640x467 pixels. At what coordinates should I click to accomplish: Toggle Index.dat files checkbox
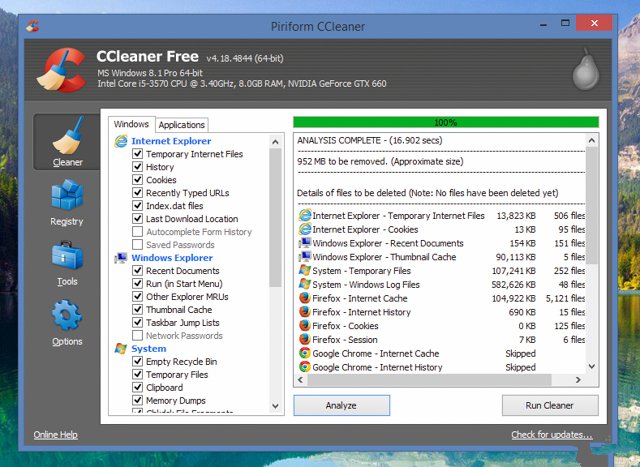coord(138,206)
